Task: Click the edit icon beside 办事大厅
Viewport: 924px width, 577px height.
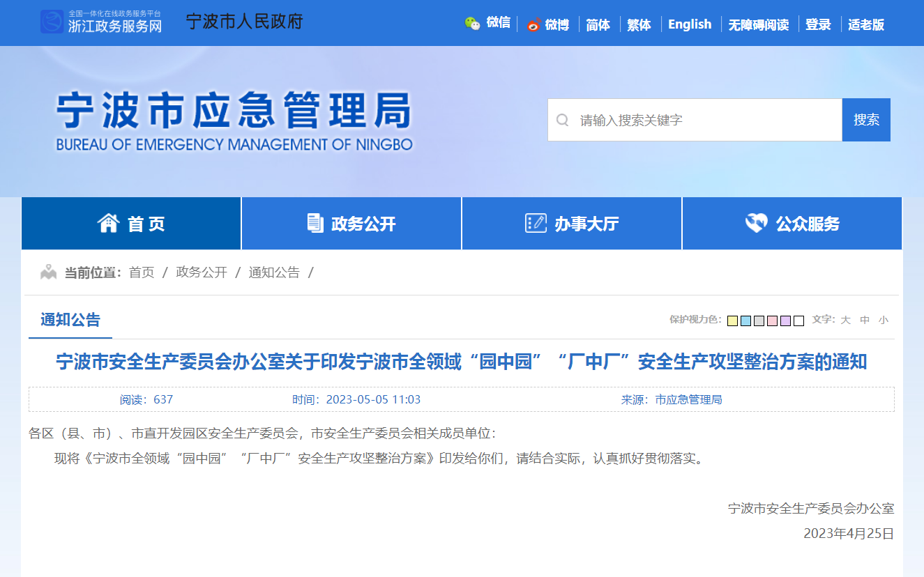Action: [536, 223]
